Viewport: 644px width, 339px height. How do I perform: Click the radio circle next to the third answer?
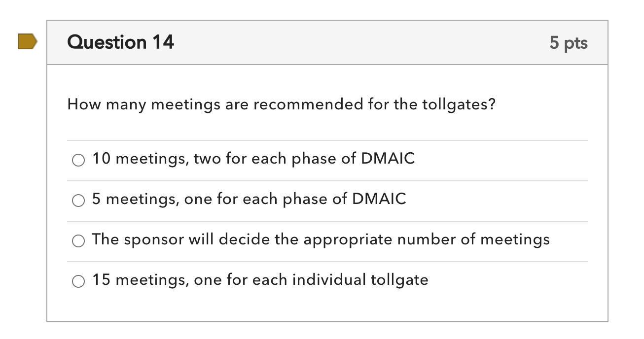coord(79,240)
